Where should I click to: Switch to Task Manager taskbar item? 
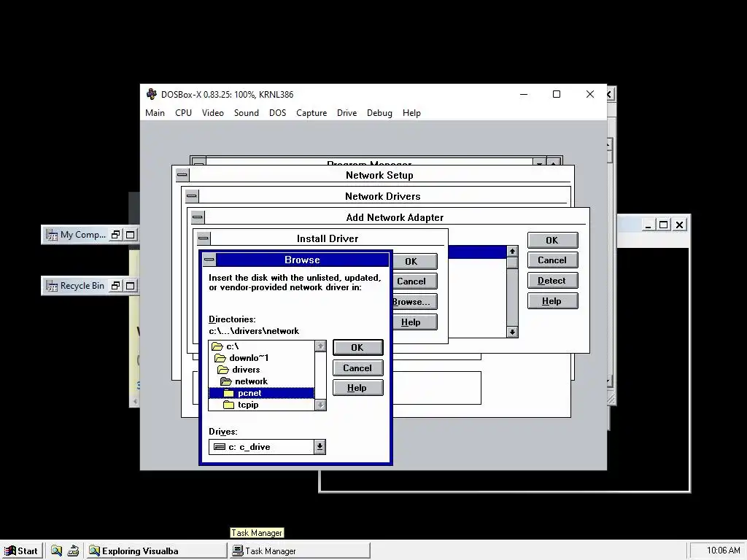[x=300, y=551]
